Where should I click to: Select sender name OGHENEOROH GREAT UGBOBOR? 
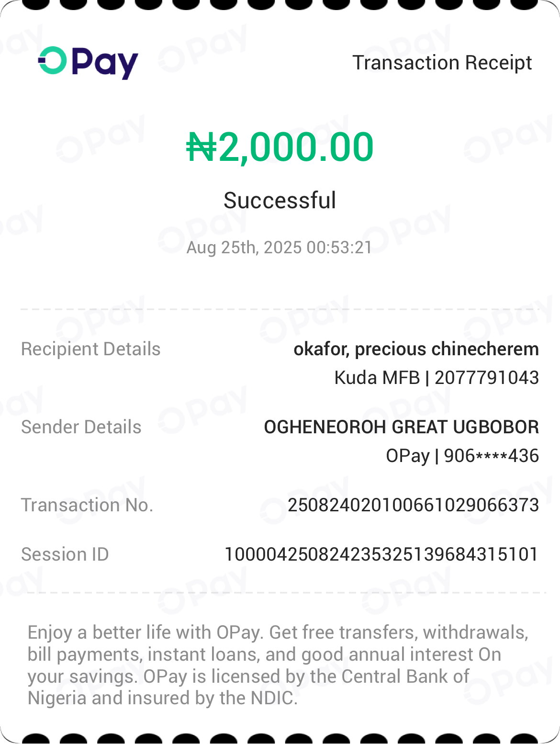(401, 427)
